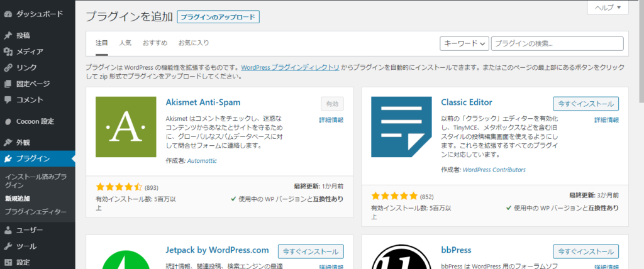This screenshot has height=269, width=644.
Task: Click the chain link icon beside リンク
Action: click(x=8, y=68)
